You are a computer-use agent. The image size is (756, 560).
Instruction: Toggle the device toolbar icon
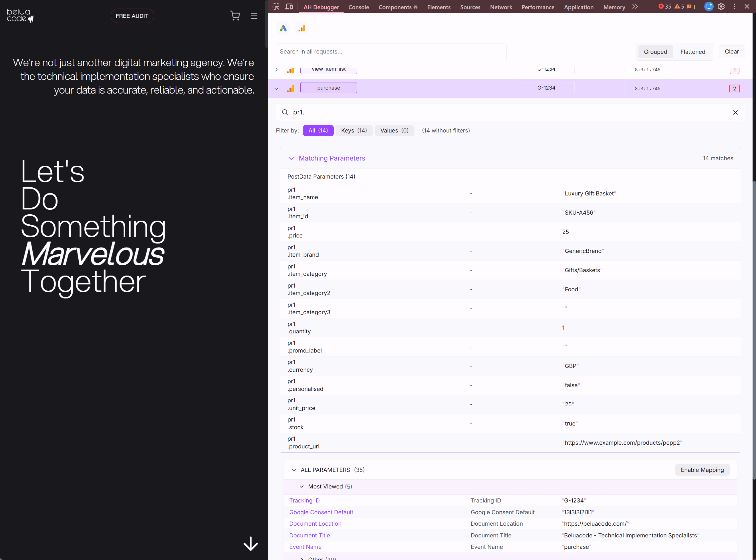289,7
